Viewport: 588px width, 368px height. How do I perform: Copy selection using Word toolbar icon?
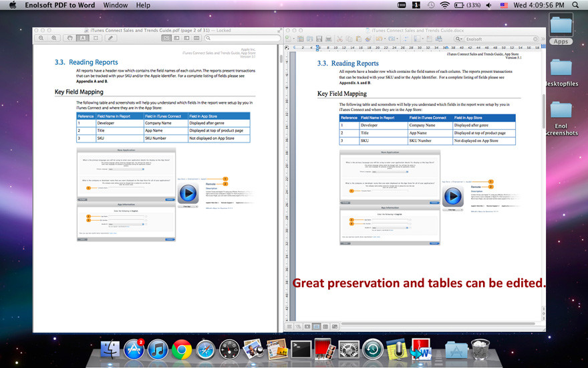click(349, 39)
